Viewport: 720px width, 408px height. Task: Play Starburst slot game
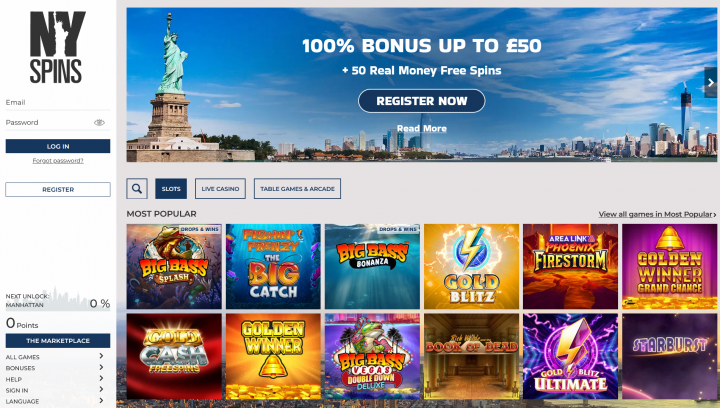[x=669, y=356]
